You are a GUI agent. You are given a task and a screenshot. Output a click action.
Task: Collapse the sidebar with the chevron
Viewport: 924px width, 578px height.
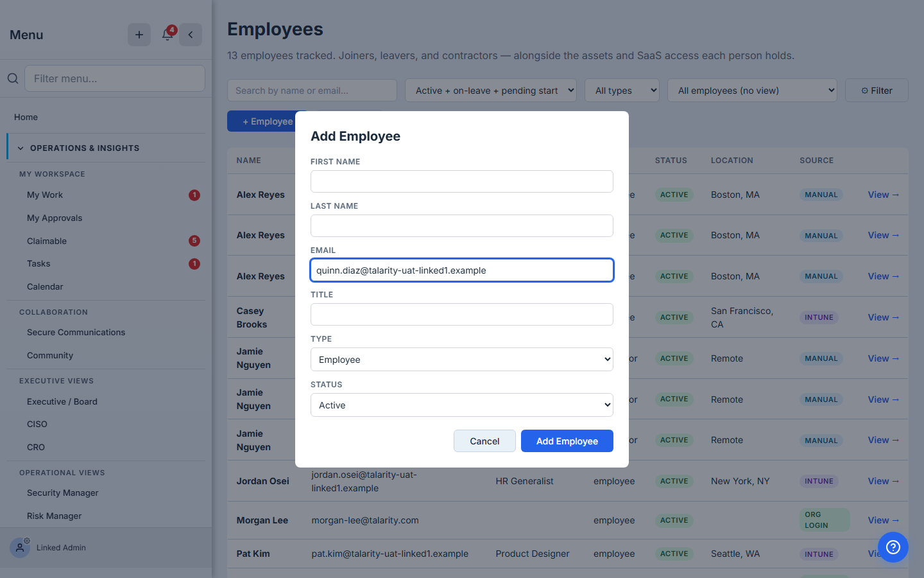[x=191, y=35]
